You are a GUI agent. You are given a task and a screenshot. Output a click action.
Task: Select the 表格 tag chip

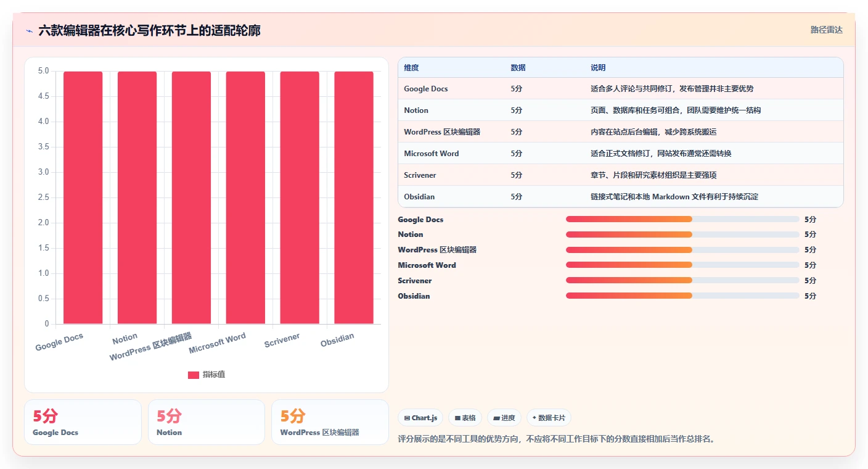[x=465, y=418]
